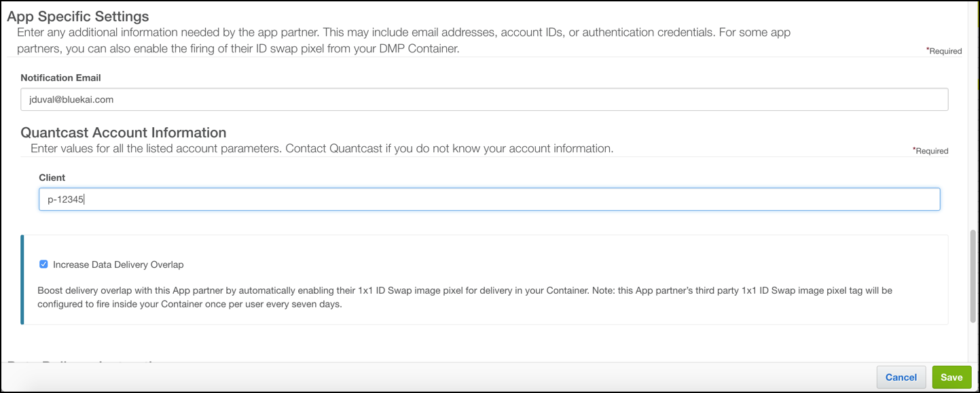Image resolution: width=980 pixels, height=393 pixels.
Task: Select the App Specific Settings heading
Action: coord(77,16)
